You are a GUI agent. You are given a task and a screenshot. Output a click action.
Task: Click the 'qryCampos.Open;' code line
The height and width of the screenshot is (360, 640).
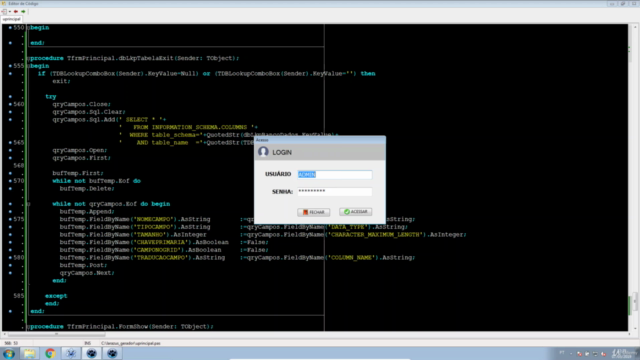80,150
